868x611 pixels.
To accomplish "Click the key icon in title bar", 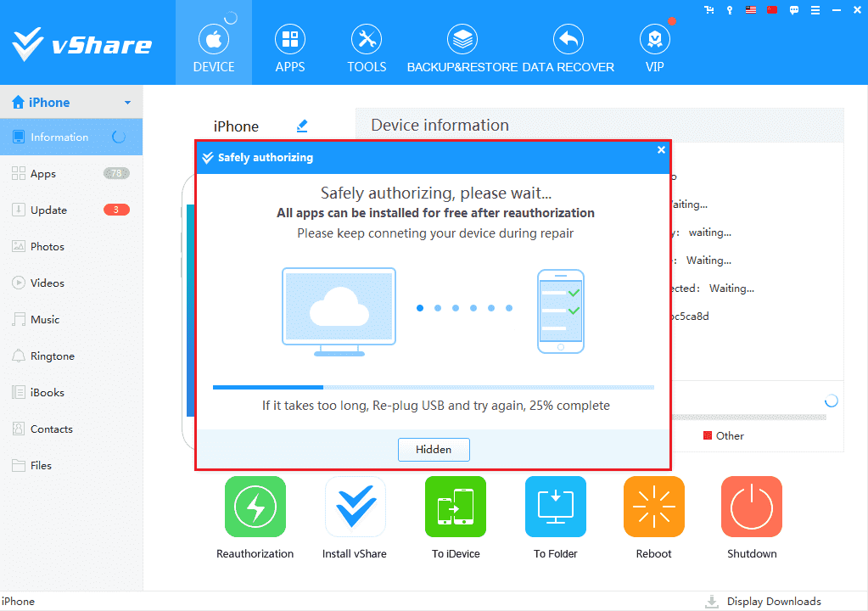I will (730, 10).
